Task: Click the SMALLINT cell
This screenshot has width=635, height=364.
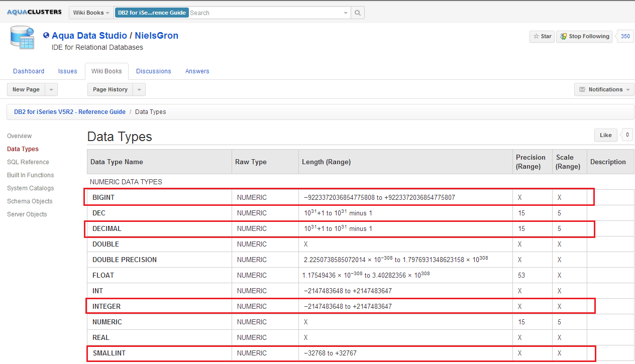Action: pos(159,353)
